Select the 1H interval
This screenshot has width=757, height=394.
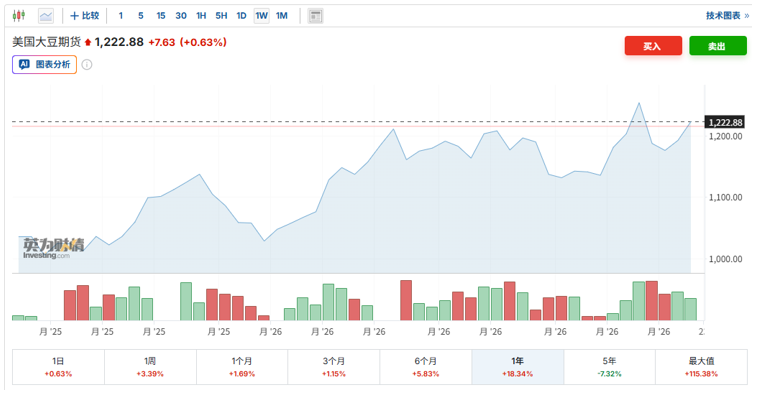201,16
